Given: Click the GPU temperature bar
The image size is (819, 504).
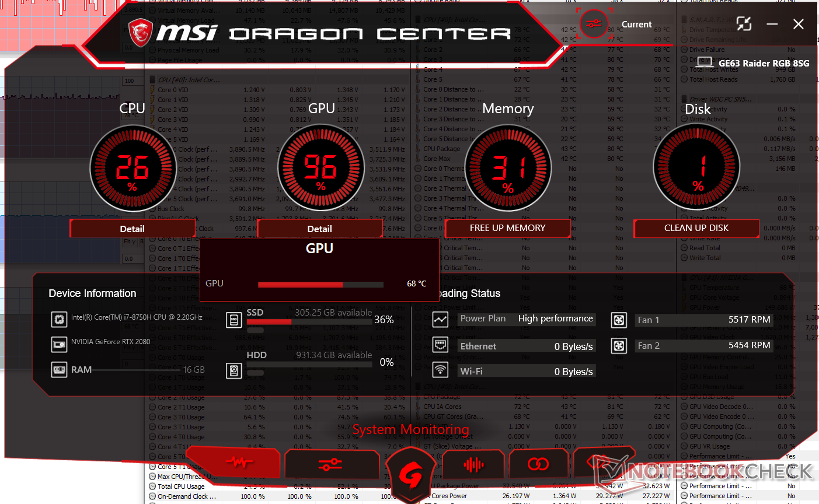Looking at the screenshot, I should [x=320, y=285].
